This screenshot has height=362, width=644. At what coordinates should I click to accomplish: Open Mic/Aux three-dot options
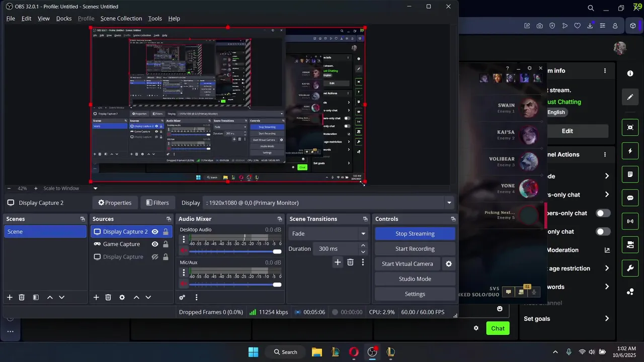184,273
